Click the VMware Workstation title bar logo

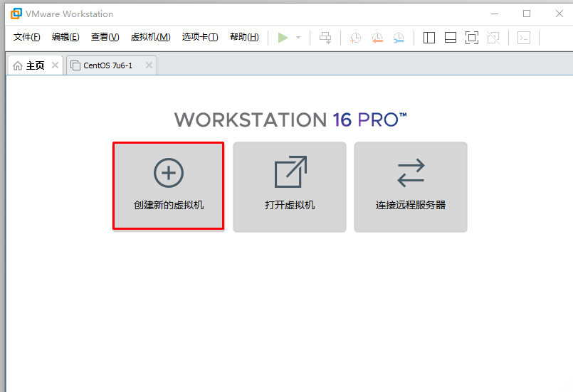tap(16, 14)
